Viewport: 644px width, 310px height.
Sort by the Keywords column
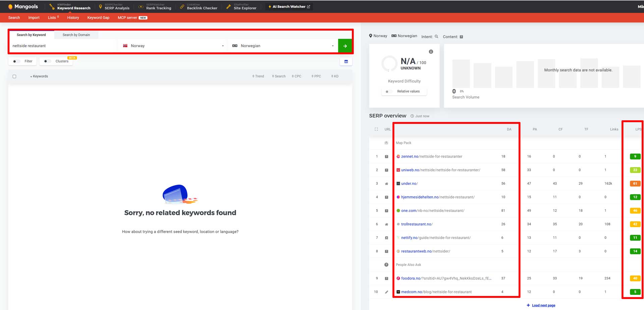click(39, 76)
